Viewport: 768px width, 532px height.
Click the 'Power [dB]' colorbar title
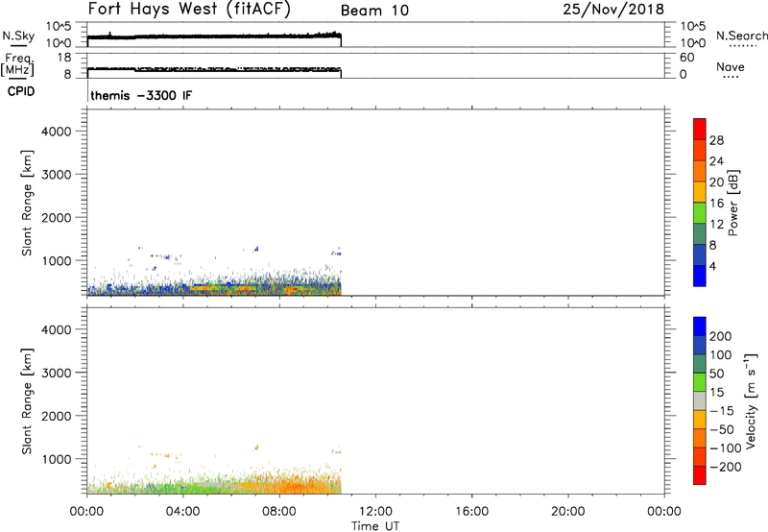732,203
